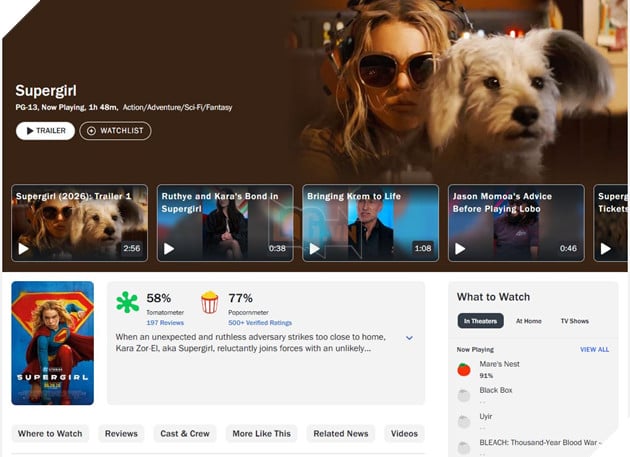Select the In Theaters tab
630x457 pixels.
pyautogui.click(x=481, y=321)
